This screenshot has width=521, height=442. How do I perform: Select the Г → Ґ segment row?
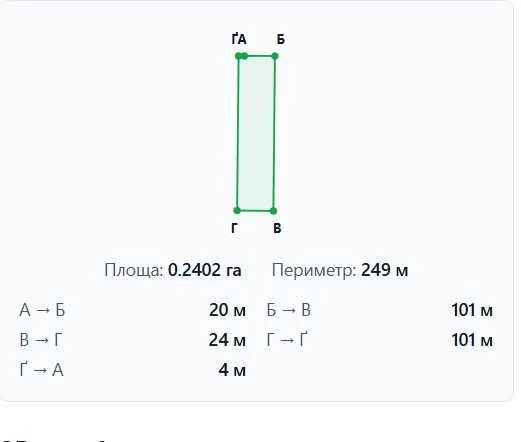click(380, 340)
